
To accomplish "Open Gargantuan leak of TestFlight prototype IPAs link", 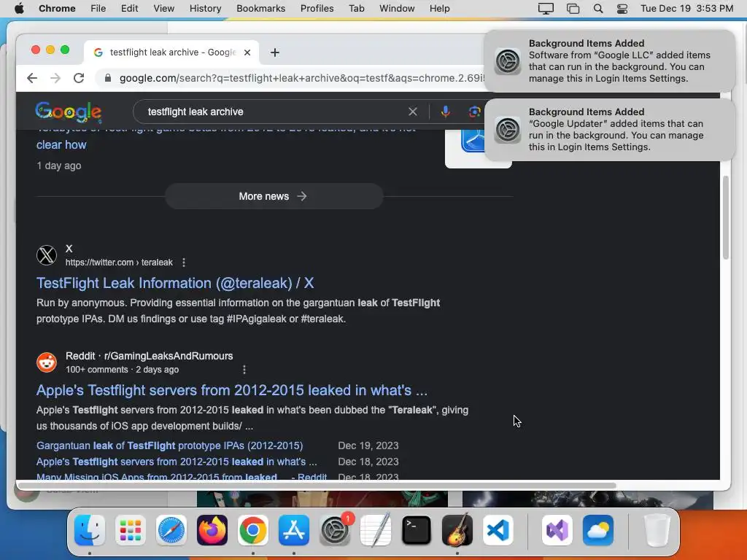I will [x=169, y=446].
